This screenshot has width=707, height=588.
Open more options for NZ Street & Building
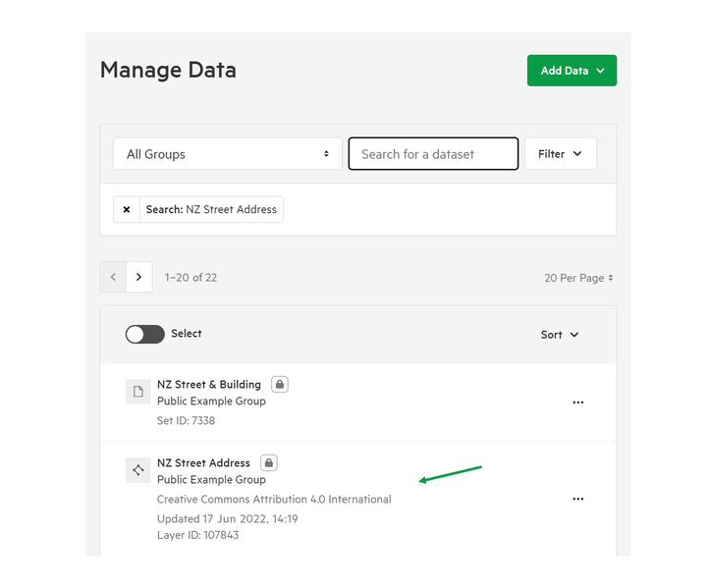click(578, 402)
